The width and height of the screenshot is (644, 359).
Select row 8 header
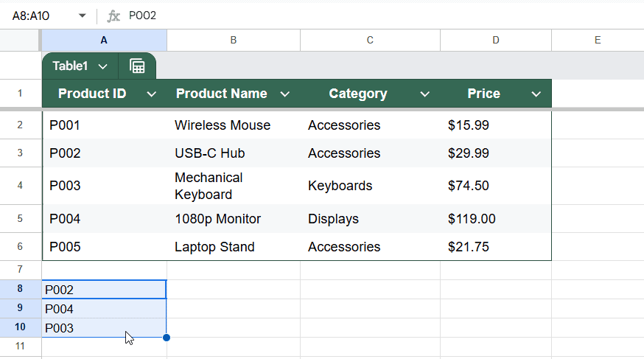(20, 289)
